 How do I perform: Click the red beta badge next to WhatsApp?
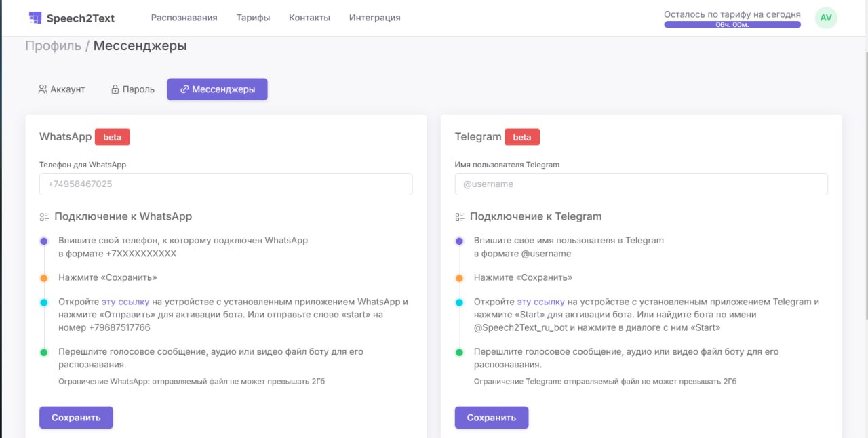tap(112, 137)
